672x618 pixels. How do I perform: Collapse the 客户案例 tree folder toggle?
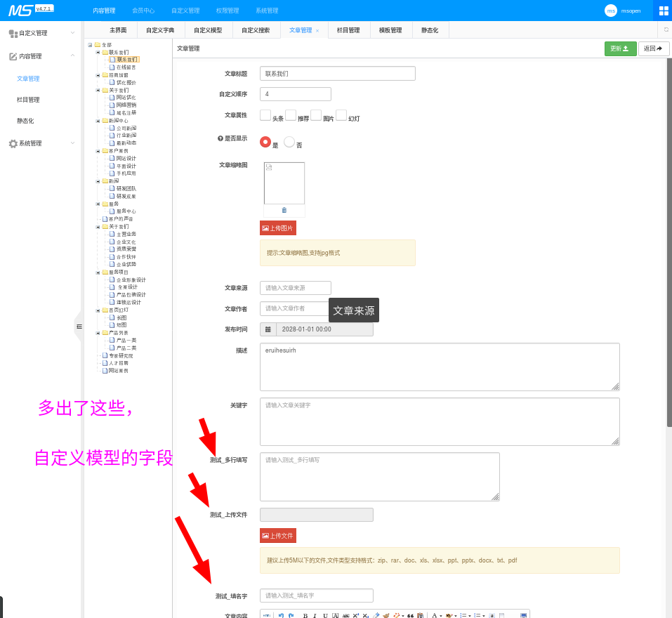click(x=98, y=151)
